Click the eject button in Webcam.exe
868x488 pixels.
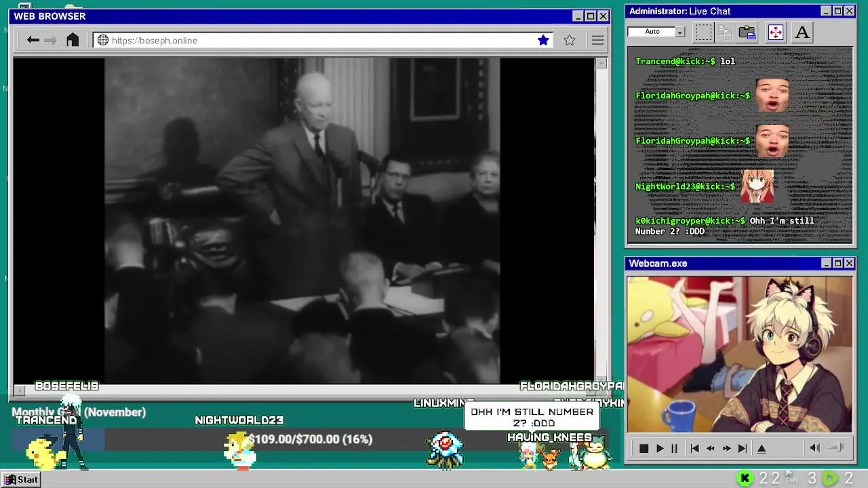(762, 449)
